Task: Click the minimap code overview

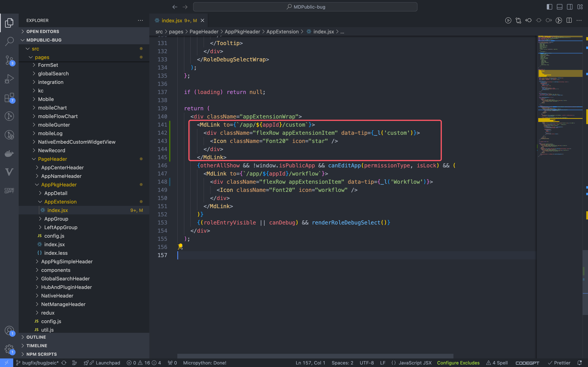Action: (560, 97)
